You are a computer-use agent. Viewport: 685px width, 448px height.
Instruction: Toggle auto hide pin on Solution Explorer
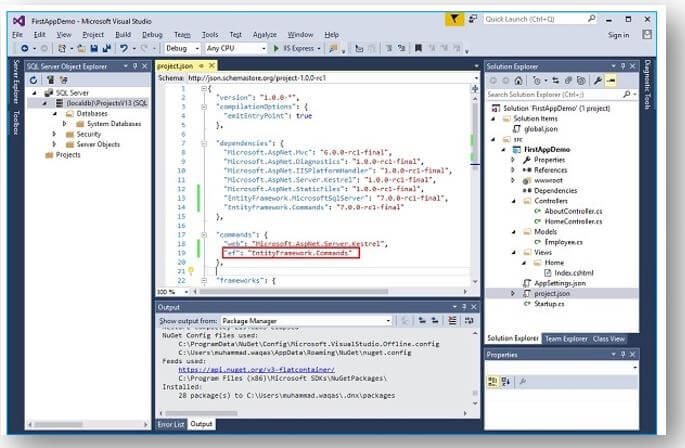623,66
